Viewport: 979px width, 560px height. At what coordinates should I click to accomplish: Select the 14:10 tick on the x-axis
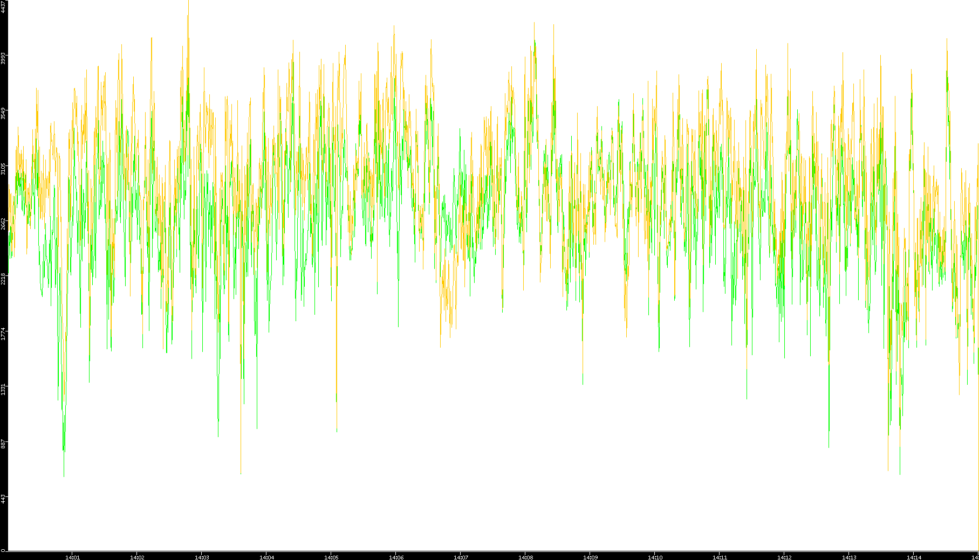pos(655,557)
